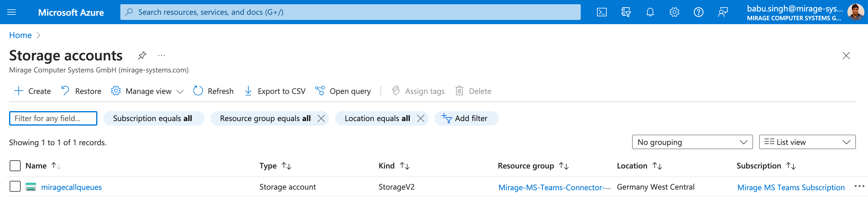Sort by Resource group column

click(x=533, y=166)
